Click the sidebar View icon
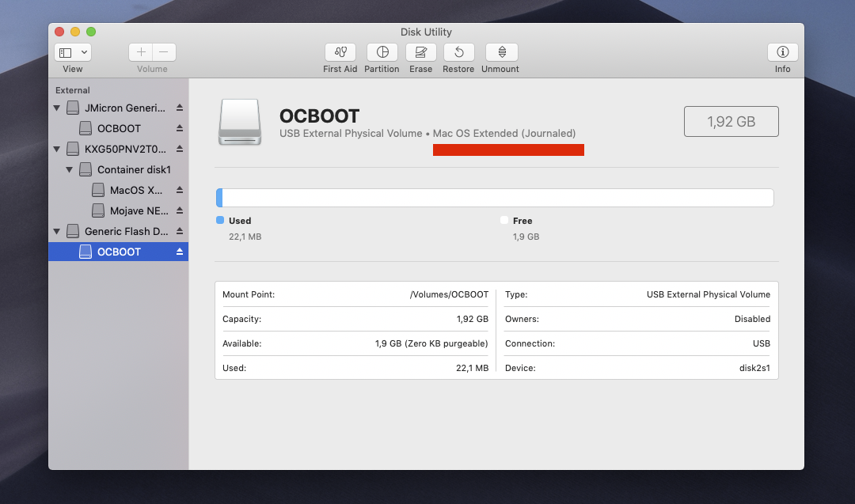The image size is (855, 504). [66, 52]
